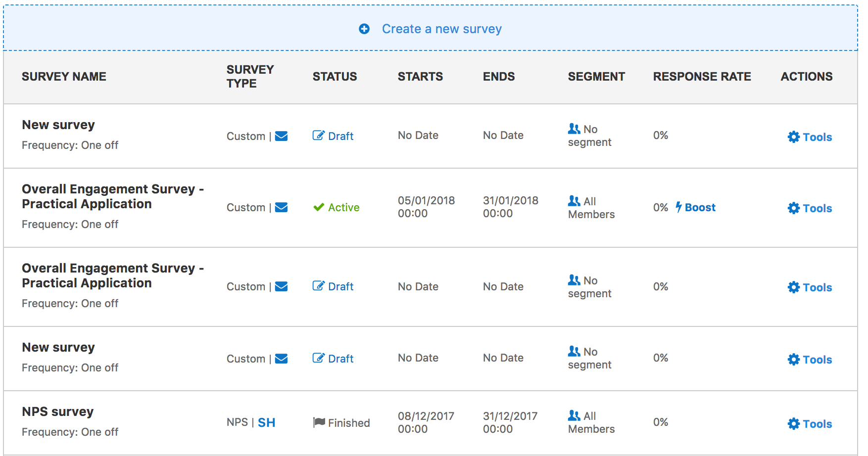Click the Draft status text in the Overall Engagement draft row

click(x=341, y=286)
